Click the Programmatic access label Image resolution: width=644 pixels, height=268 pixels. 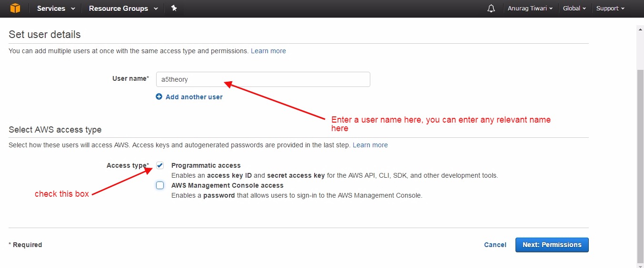(206, 165)
